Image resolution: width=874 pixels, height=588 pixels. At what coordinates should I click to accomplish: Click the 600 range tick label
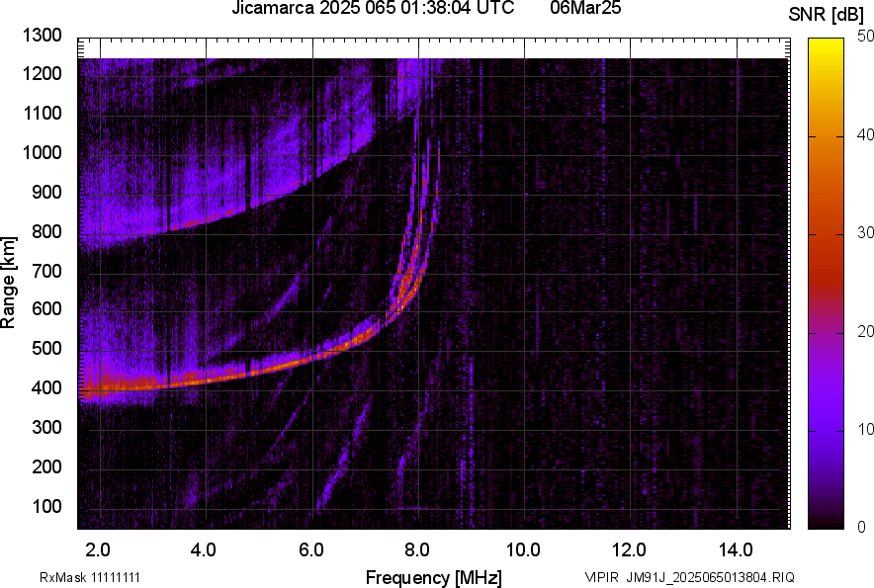(46, 308)
